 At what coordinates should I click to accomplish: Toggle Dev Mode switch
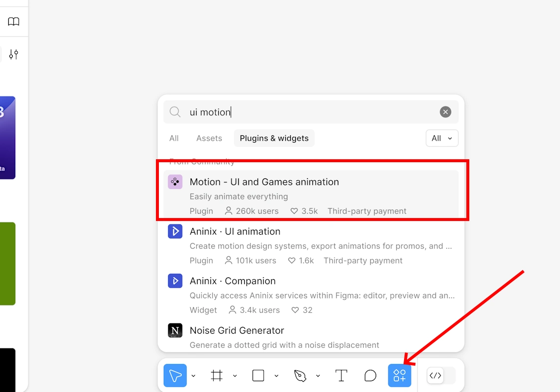tap(441, 375)
